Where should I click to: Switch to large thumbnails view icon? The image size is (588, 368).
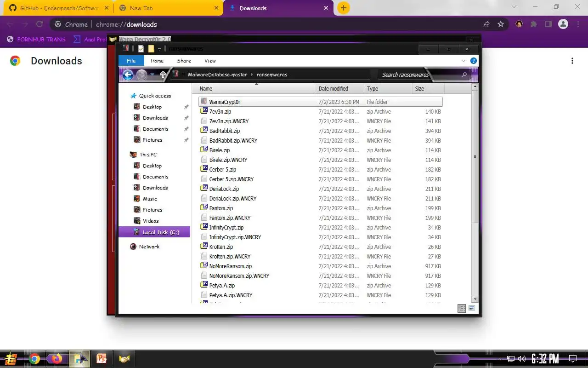(472, 309)
